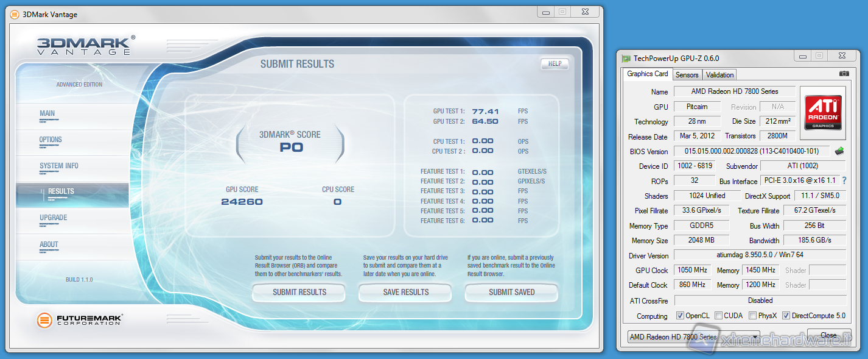Click the Bus Interface question mark
The height and width of the screenshot is (359, 868).
pos(844,181)
